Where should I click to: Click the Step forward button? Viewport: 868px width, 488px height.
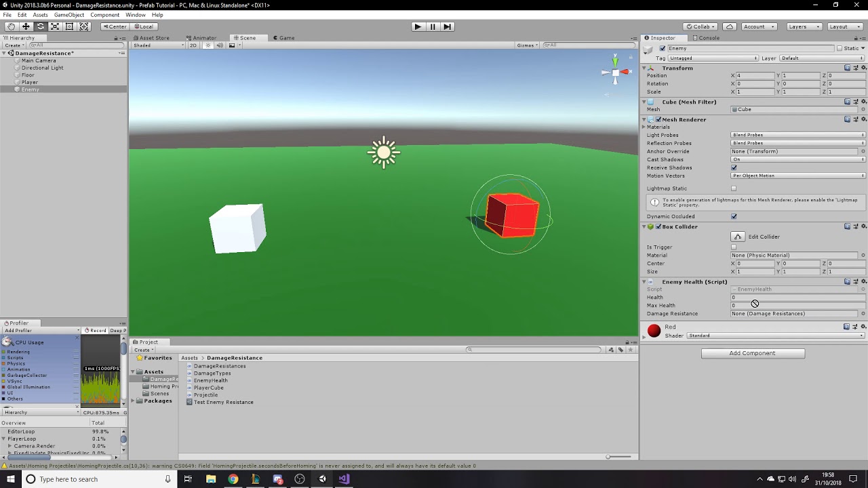click(x=447, y=26)
